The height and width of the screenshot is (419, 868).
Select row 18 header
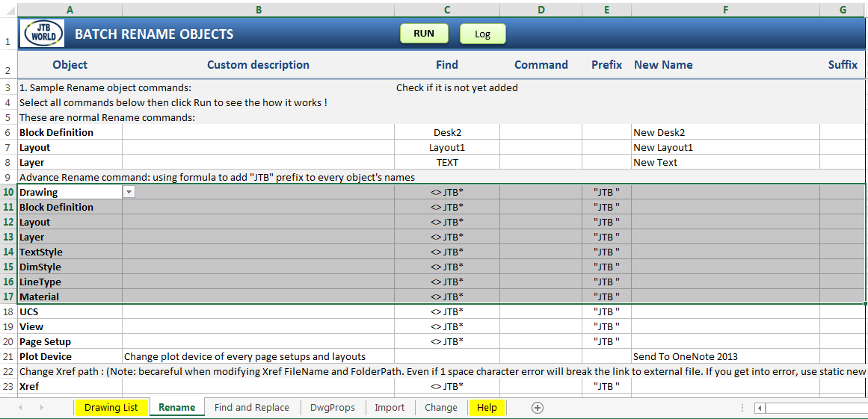tap(8, 311)
